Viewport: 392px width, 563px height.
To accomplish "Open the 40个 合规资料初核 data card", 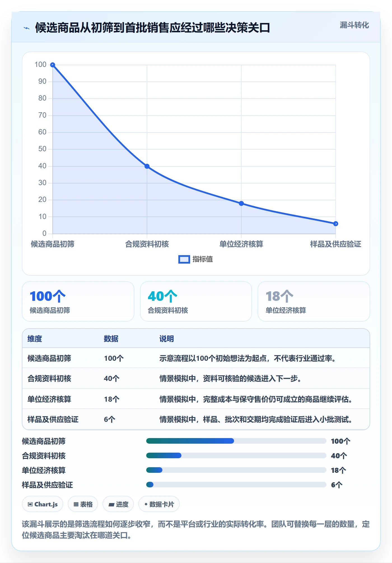I will pos(196,301).
